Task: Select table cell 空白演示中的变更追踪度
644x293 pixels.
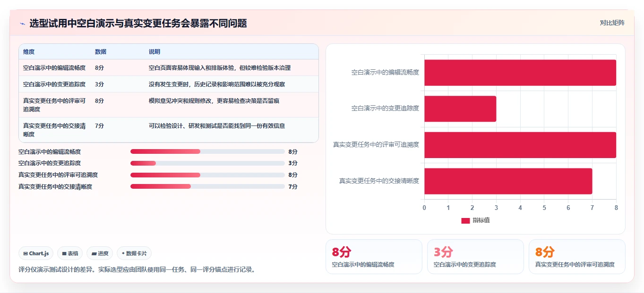Action: (54, 84)
